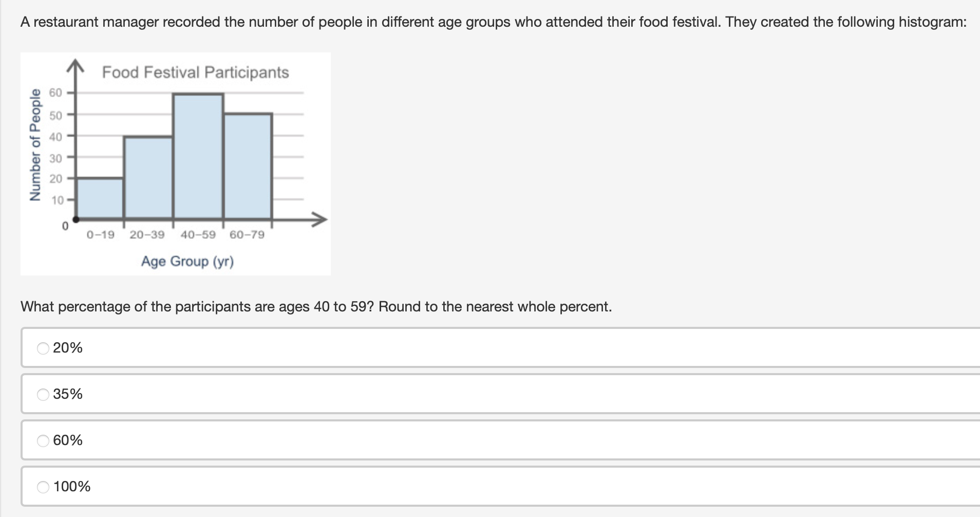Click the question text about ages 40 to 59
This screenshot has height=517, width=980.
[x=316, y=306]
